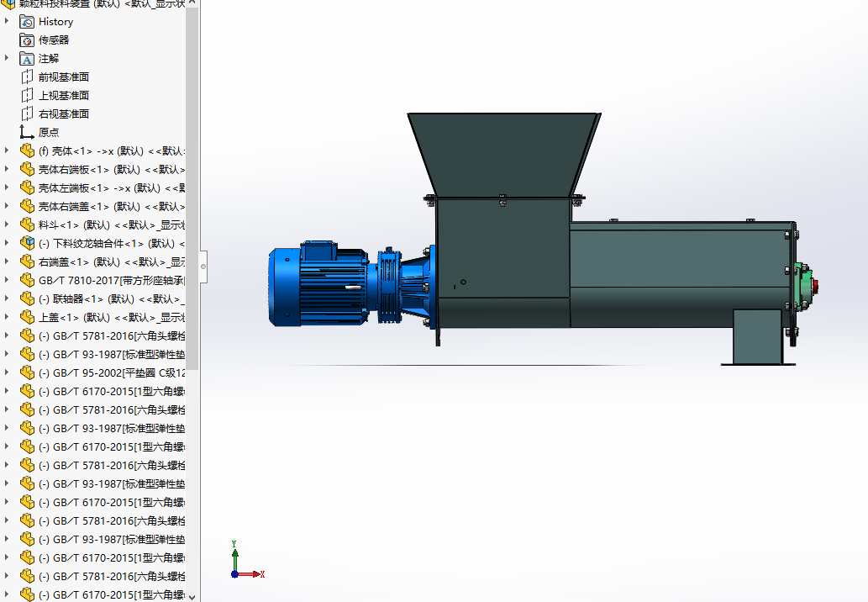Click the part icon for 料斗<1>

tap(27, 224)
